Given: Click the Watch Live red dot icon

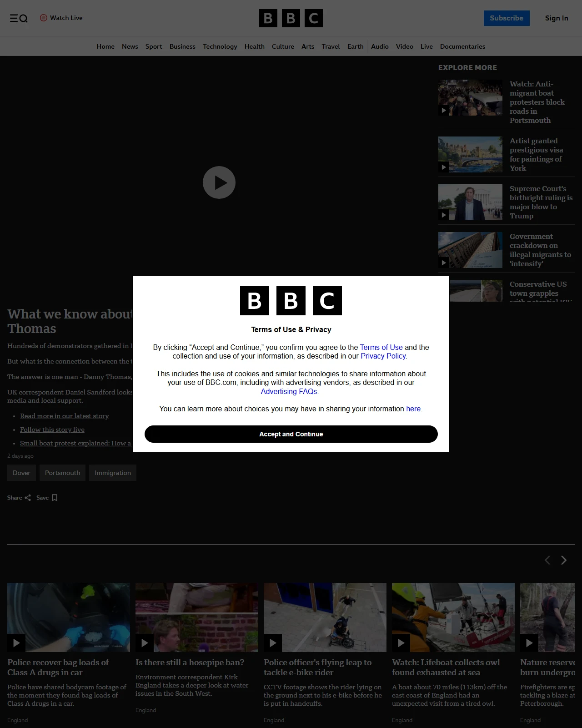Looking at the screenshot, I should (x=44, y=18).
